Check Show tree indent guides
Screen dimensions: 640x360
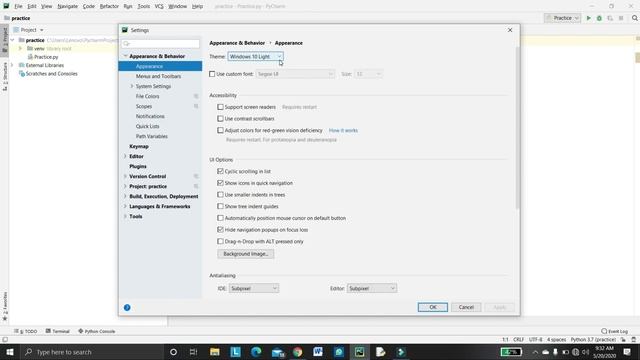tap(220, 207)
